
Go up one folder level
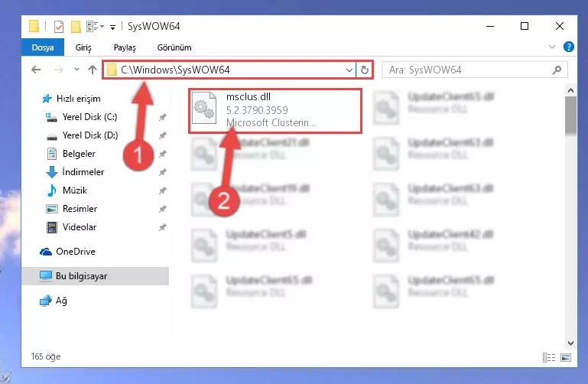point(93,70)
